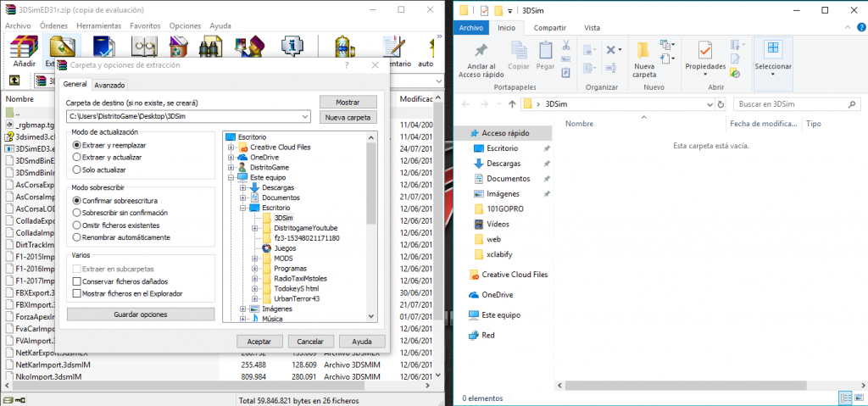
Task: Select DistritogameYoutube folder in tree
Action: (305, 228)
